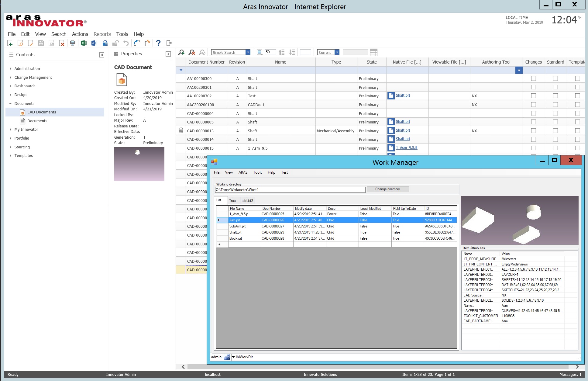Lock the selected document
The image size is (588, 381).
pyautogui.click(x=105, y=43)
